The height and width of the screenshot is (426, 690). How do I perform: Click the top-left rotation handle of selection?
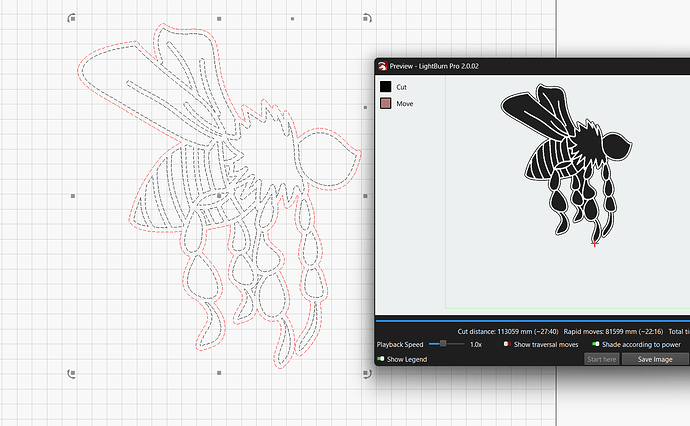coord(70,18)
